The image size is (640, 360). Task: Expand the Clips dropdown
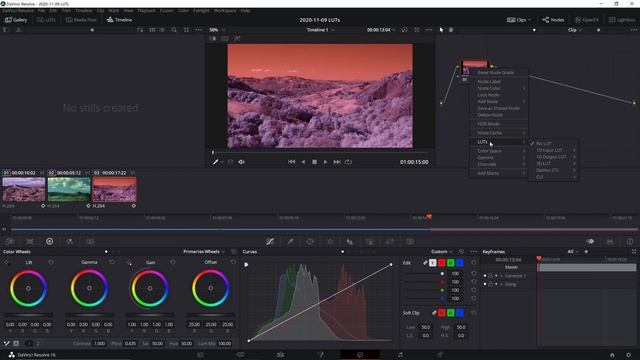tap(519, 20)
